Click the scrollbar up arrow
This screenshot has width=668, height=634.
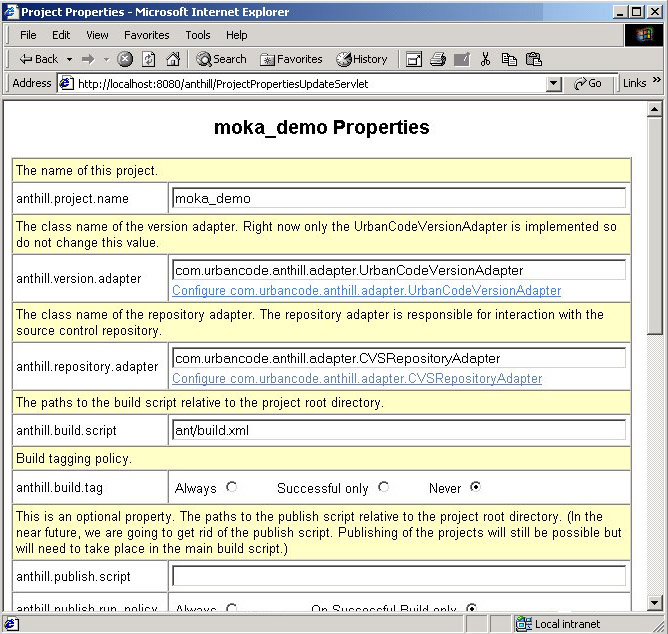point(655,110)
